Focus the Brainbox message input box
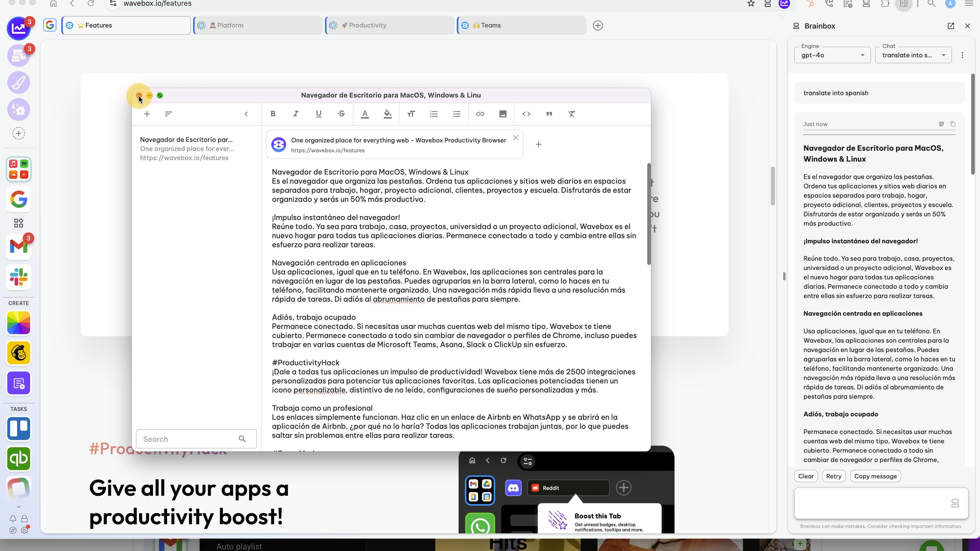Viewport: 980px width, 551px height. point(881,503)
